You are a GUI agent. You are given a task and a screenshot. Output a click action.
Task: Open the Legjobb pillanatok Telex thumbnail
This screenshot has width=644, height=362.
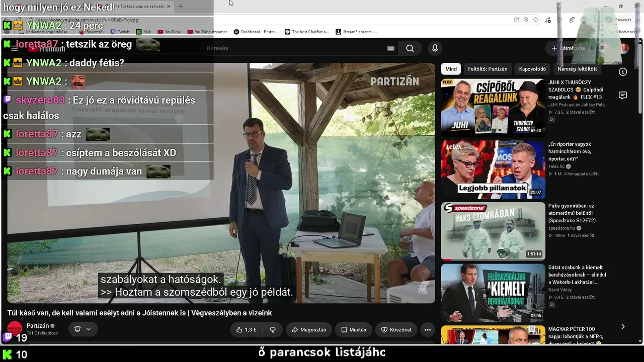(x=493, y=169)
